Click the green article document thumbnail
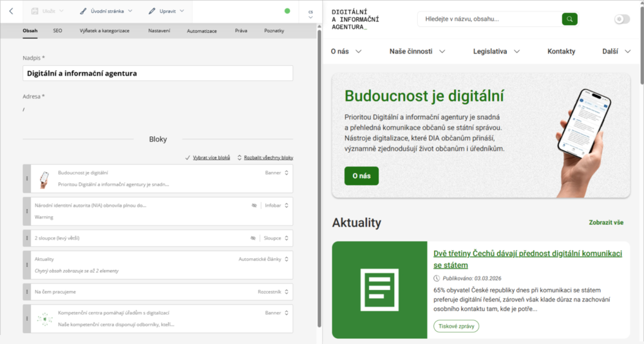This screenshot has height=344, width=644. (x=379, y=289)
